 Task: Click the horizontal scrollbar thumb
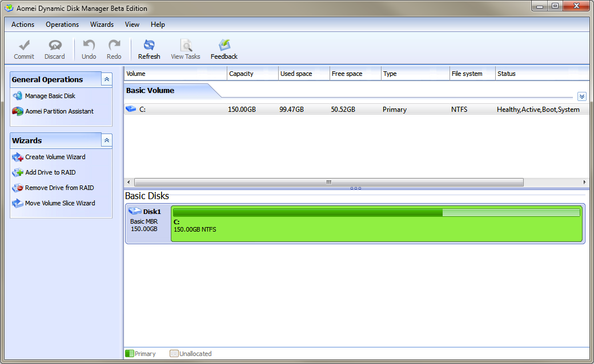click(x=329, y=182)
